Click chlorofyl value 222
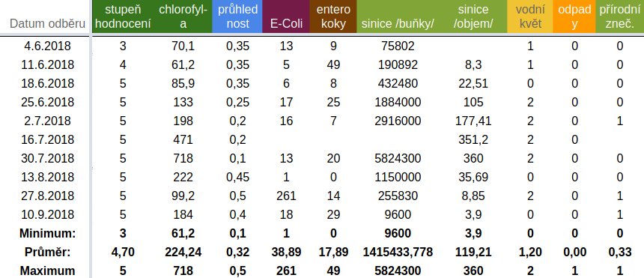The image size is (644, 278). click(x=183, y=178)
